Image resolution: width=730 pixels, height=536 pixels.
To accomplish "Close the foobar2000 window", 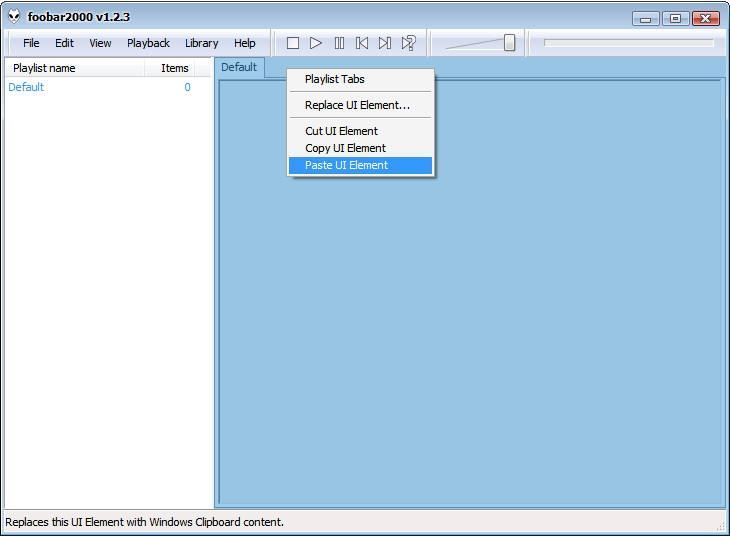I will tap(706, 19).
